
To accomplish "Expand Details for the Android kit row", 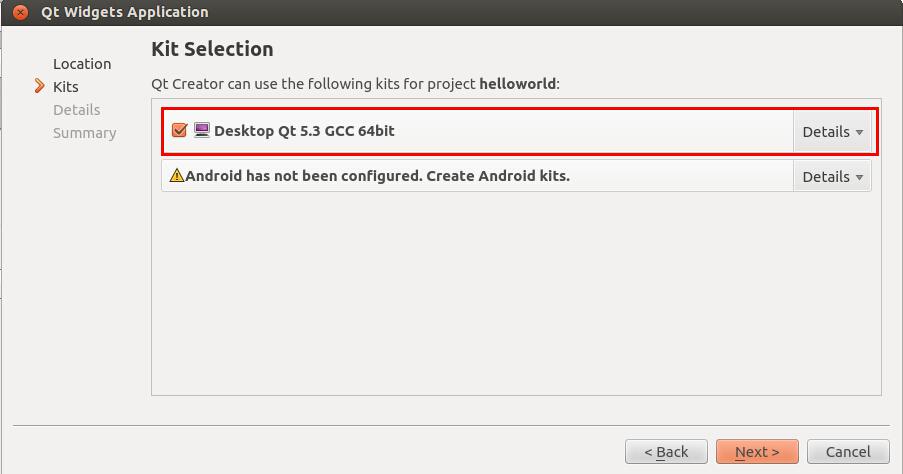I will [832, 176].
